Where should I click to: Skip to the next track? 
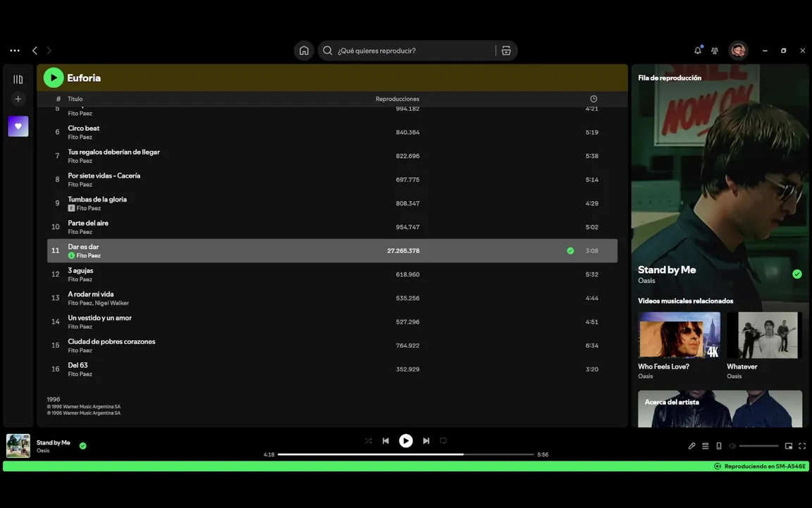coord(426,440)
